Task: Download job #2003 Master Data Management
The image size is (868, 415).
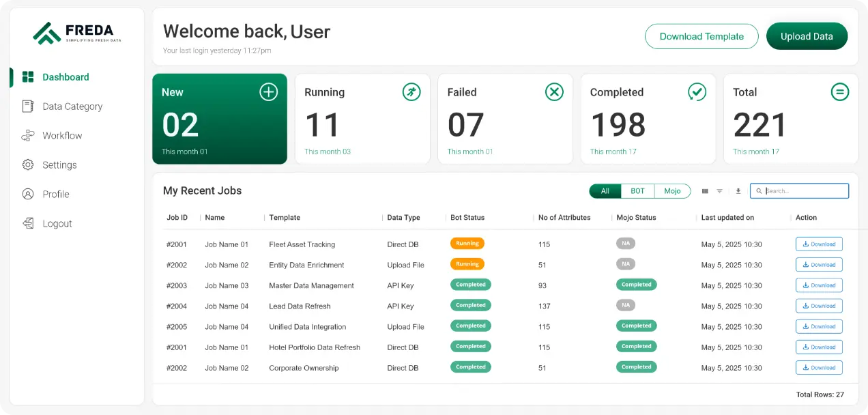Action: pos(819,285)
